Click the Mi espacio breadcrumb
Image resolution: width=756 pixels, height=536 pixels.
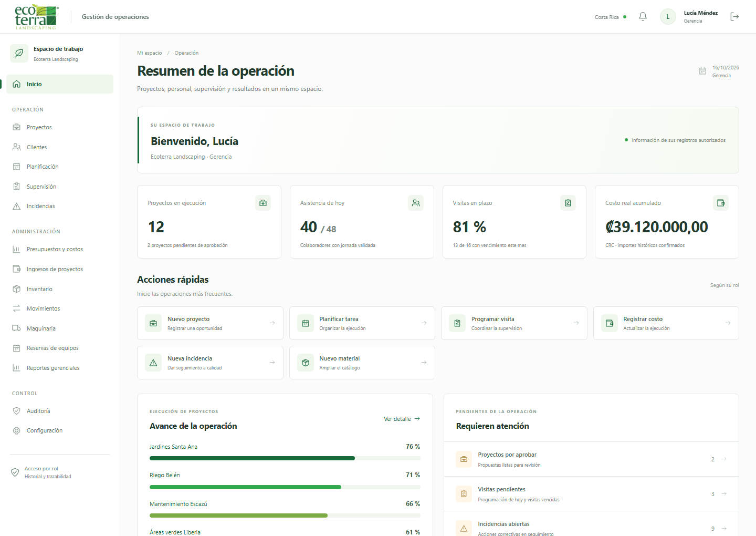[x=150, y=53]
